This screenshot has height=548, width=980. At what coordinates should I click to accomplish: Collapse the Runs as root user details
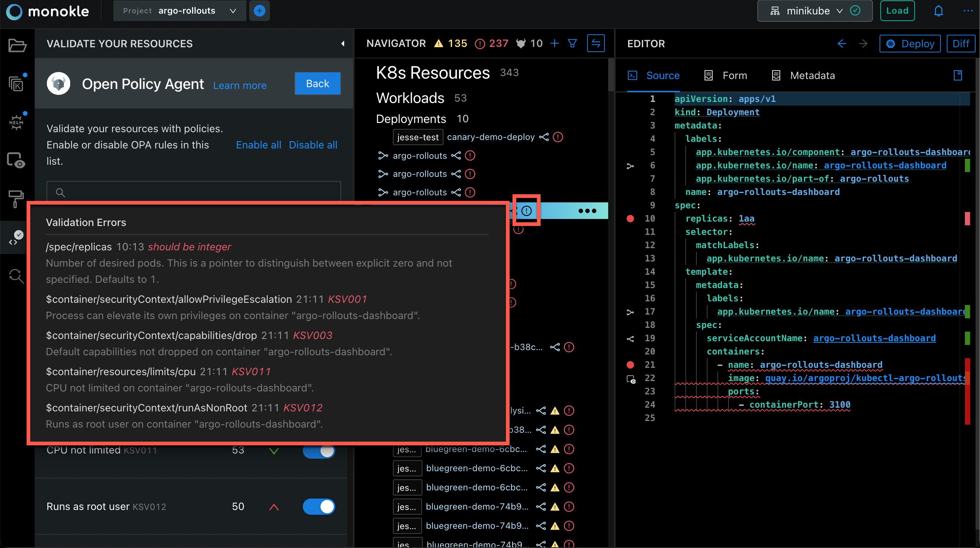tap(274, 507)
